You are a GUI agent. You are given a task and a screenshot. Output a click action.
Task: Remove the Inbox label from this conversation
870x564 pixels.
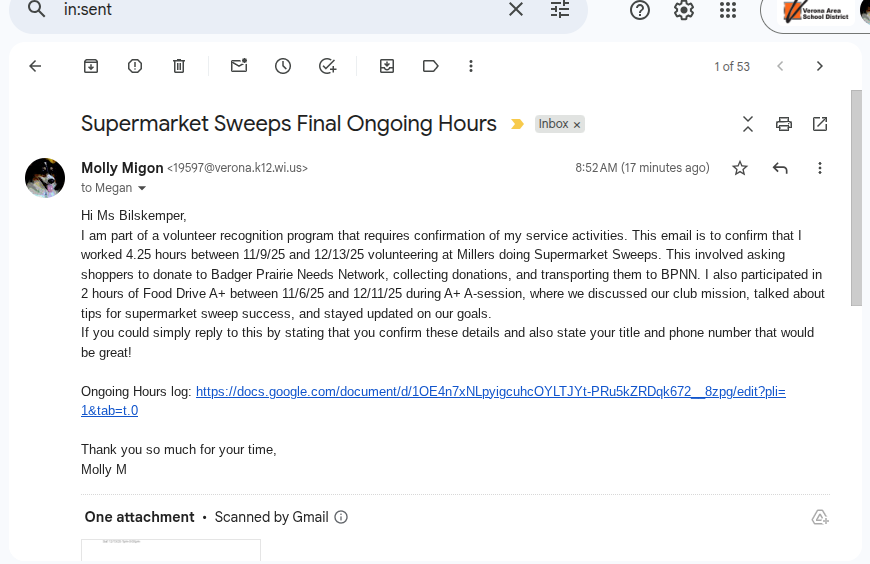578,125
